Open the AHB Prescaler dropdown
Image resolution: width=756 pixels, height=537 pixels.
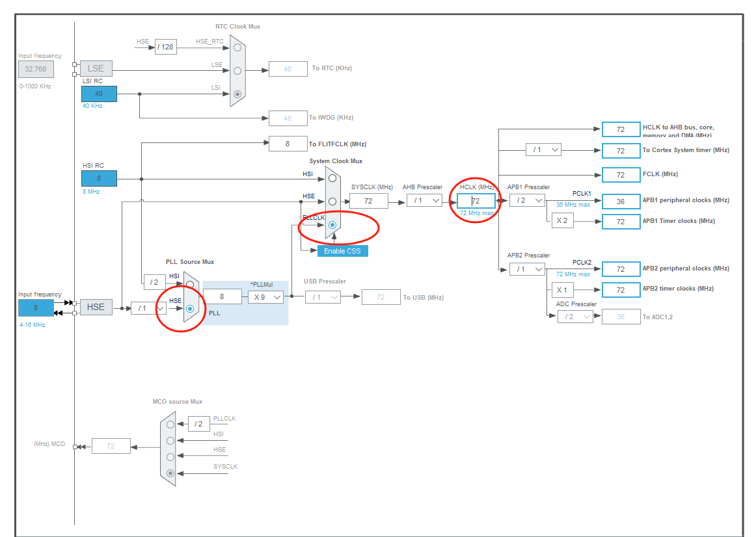point(424,200)
